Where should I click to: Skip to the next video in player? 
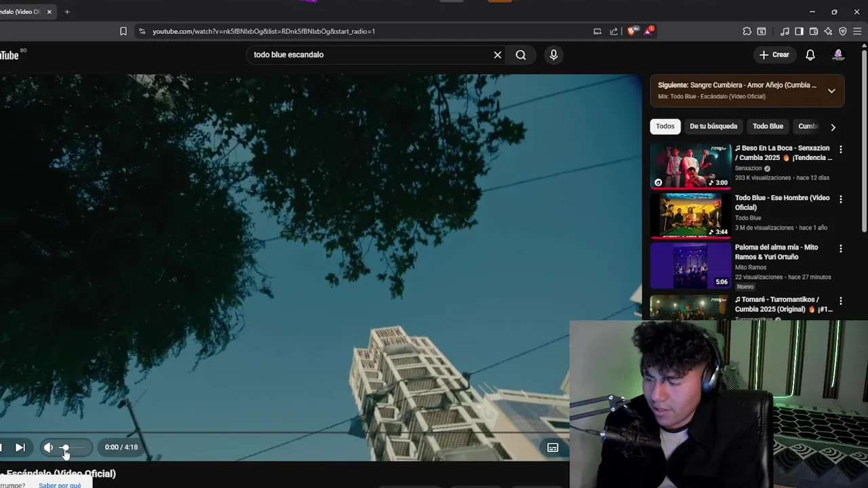(x=20, y=447)
